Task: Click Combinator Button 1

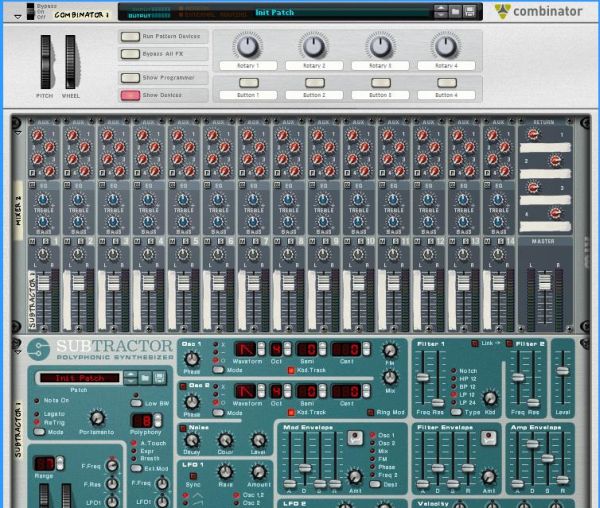Action: click(249, 83)
